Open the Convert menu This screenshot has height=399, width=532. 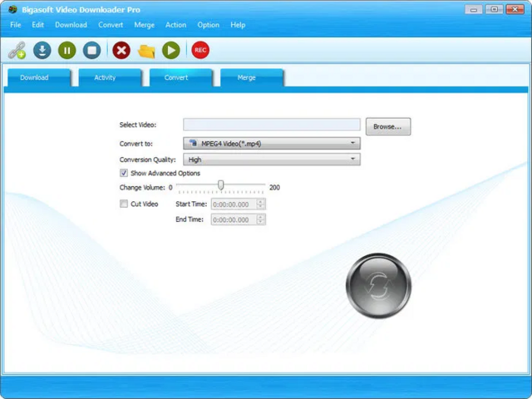tap(111, 25)
